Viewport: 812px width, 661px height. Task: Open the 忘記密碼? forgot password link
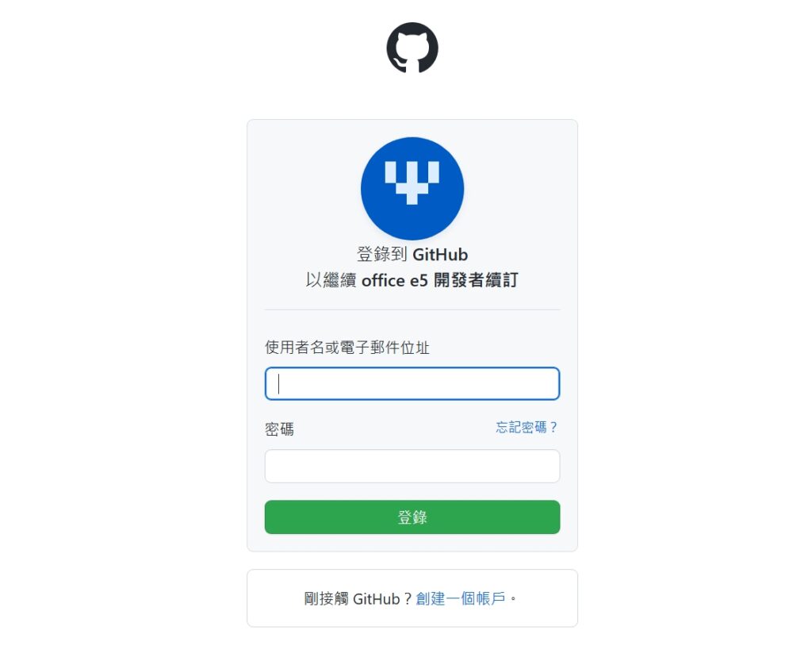click(x=527, y=428)
